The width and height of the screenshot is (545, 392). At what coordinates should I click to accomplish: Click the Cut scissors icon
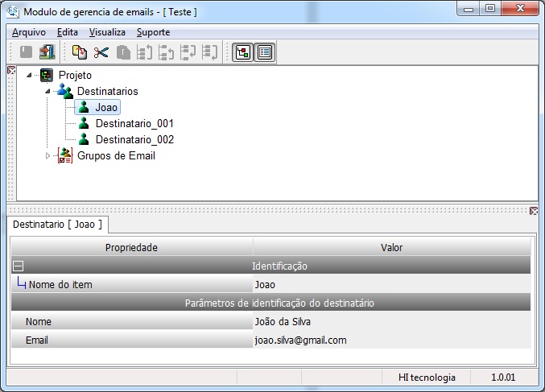pos(101,52)
